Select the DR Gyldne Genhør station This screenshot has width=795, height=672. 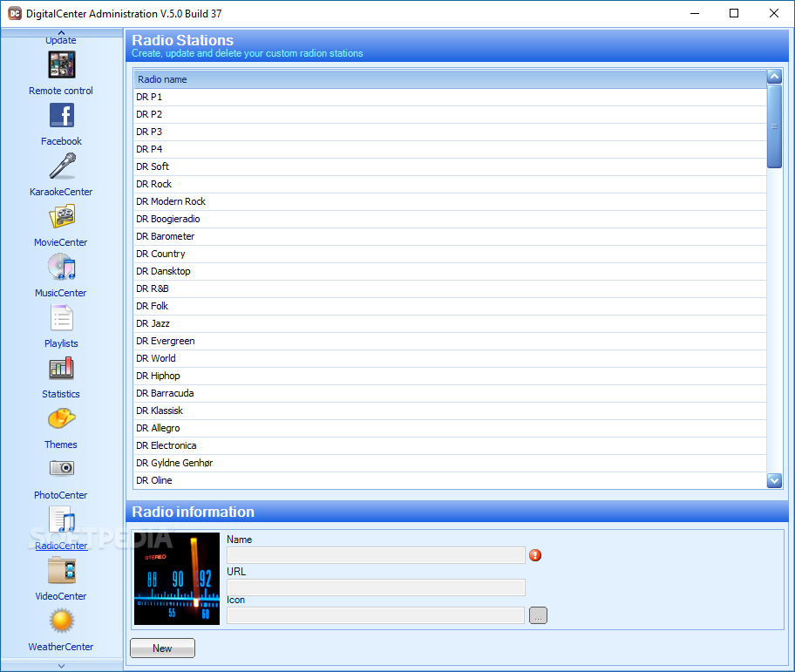pyautogui.click(x=450, y=463)
